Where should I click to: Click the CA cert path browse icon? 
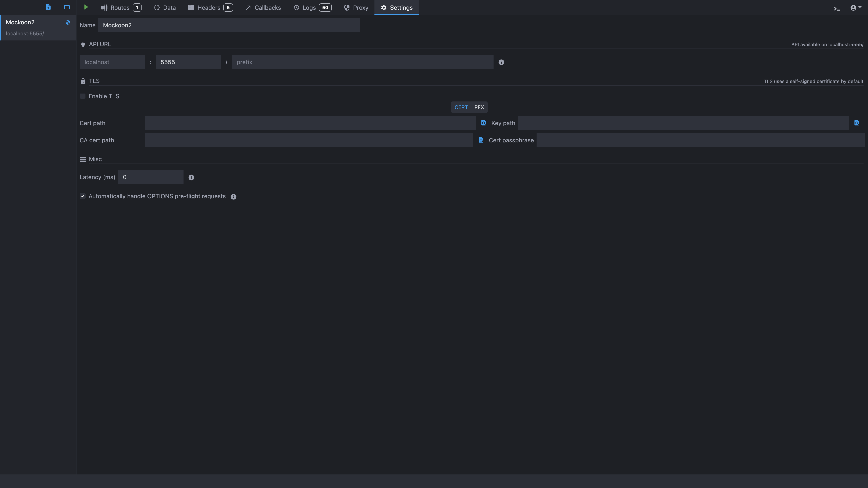pos(481,140)
